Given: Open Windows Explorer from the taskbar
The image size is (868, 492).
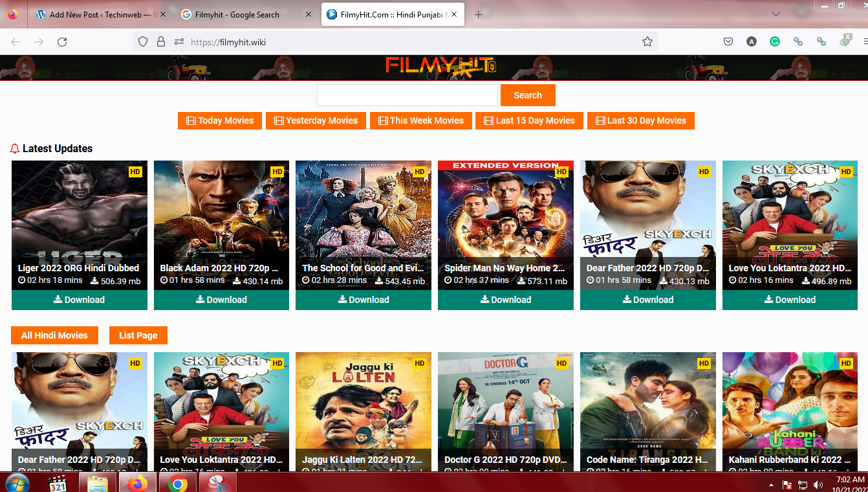Looking at the screenshot, I should click(98, 484).
